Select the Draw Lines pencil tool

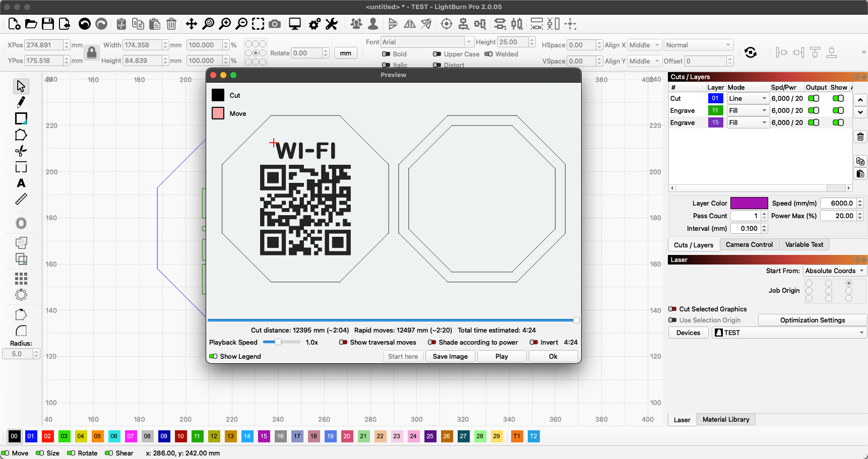pos(21,102)
